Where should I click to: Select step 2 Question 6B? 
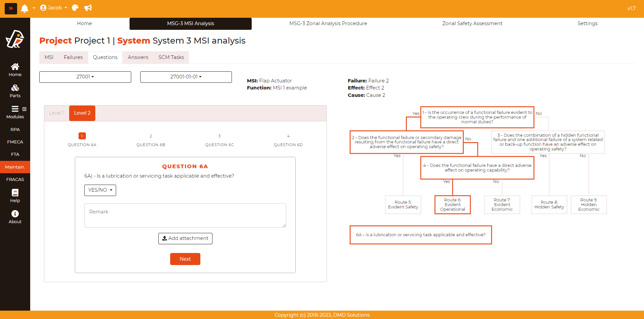pos(151,140)
